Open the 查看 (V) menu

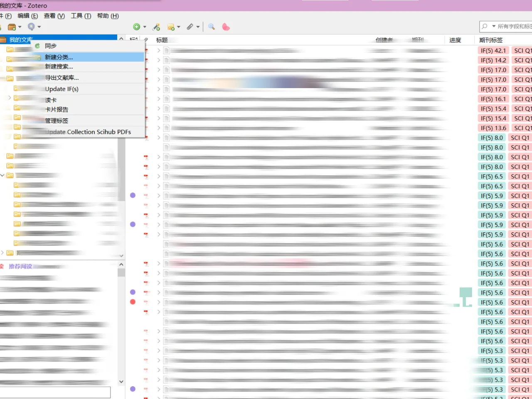coord(54,16)
